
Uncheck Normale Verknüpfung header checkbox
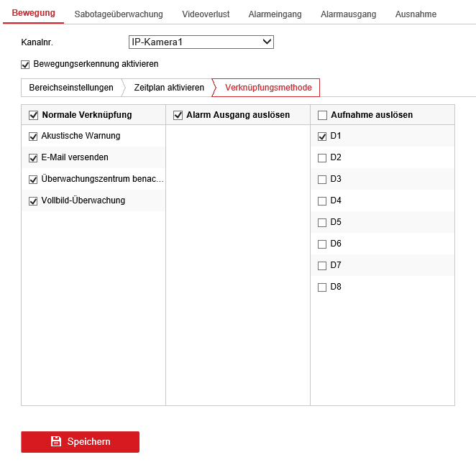click(33, 115)
